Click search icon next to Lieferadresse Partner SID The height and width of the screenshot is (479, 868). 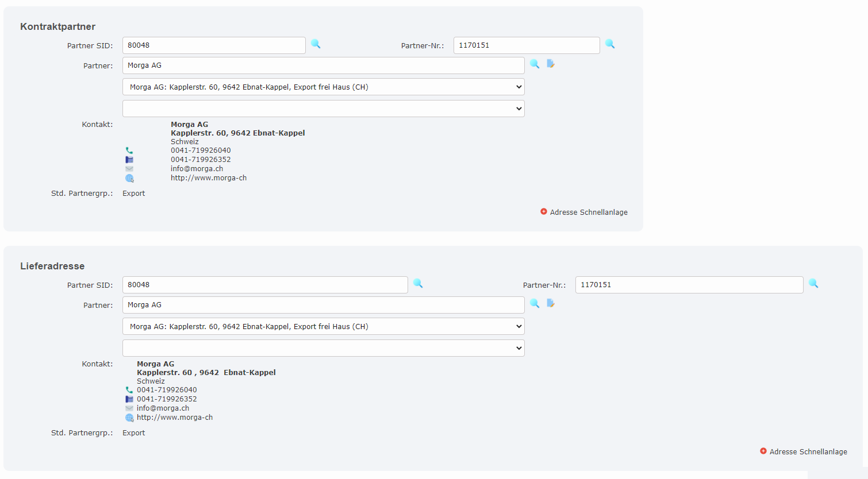click(418, 283)
